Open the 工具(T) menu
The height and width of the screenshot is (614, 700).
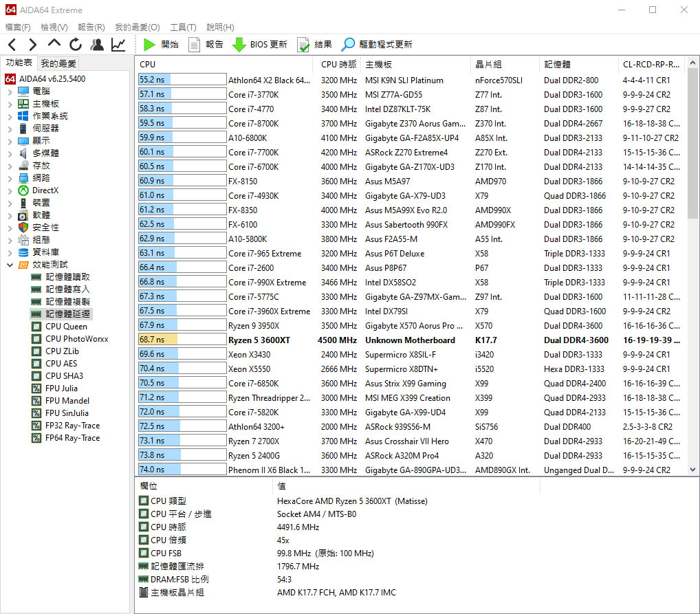click(x=183, y=28)
